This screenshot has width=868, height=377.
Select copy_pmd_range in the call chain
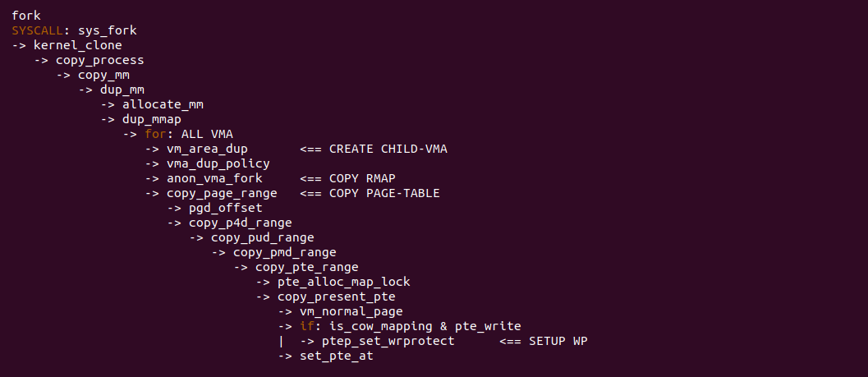(x=284, y=252)
